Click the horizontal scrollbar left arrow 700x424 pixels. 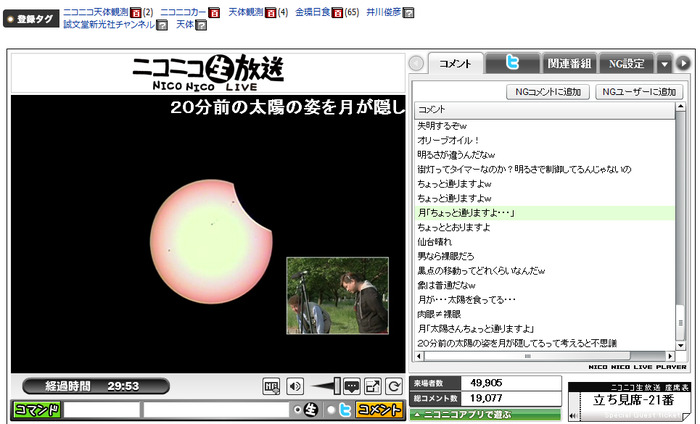[419, 356]
